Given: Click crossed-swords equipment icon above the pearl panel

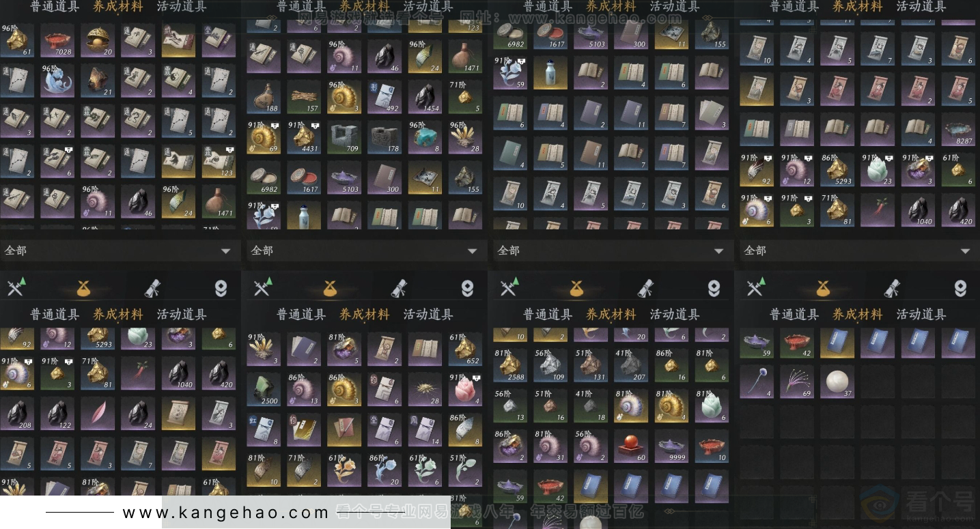Looking at the screenshot, I should [755, 287].
